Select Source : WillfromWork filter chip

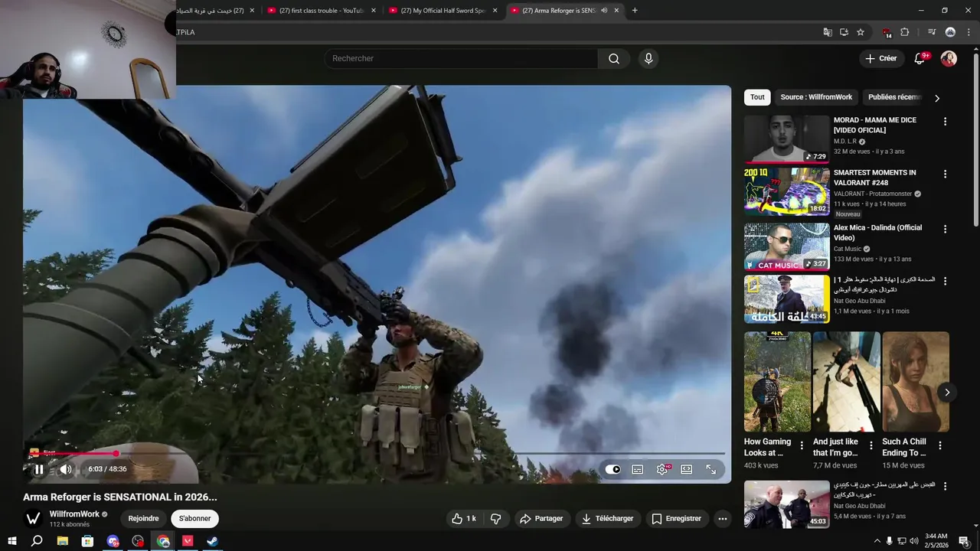click(816, 97)
